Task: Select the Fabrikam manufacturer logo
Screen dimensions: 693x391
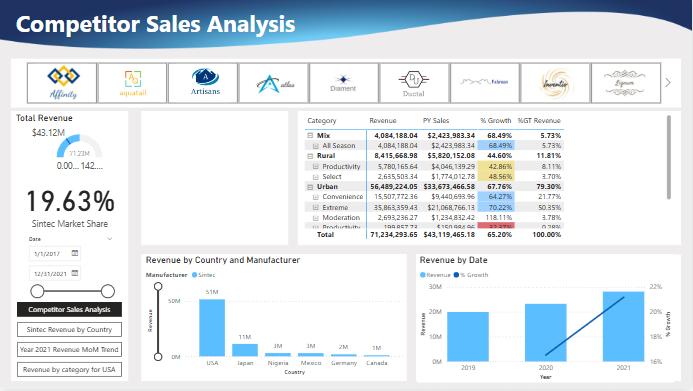Action: click(485, 83)
